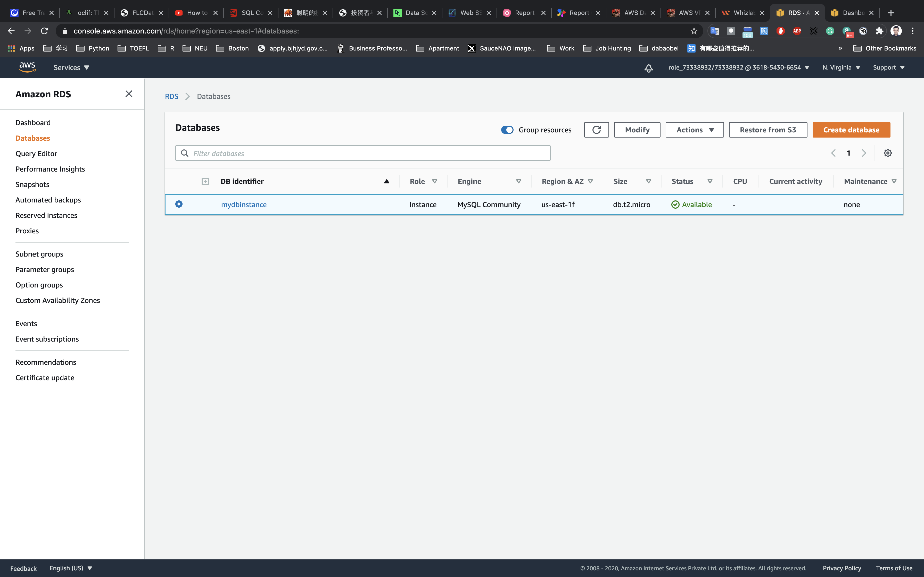Open table preferences gear icon
924x577 pixels.
[x=888, y=153]
